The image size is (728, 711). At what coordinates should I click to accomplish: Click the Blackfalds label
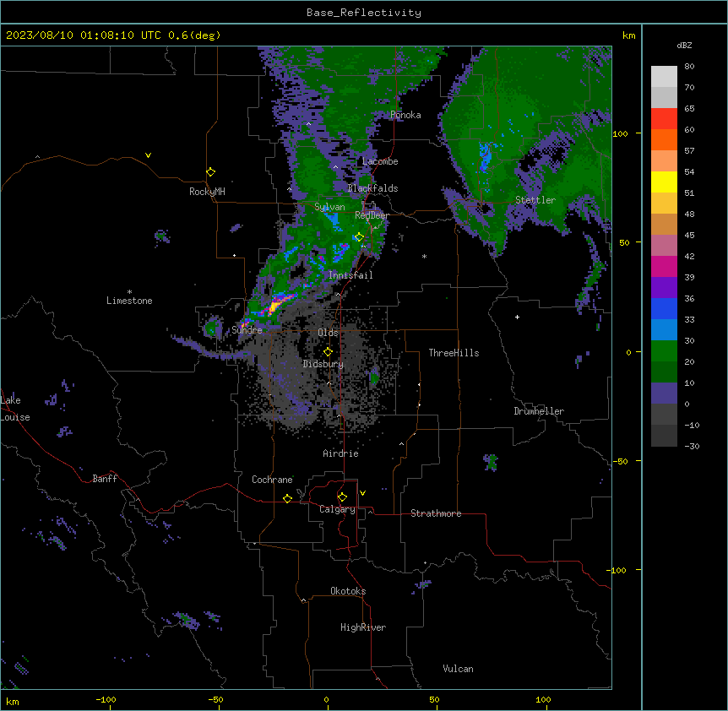(372, 188)
